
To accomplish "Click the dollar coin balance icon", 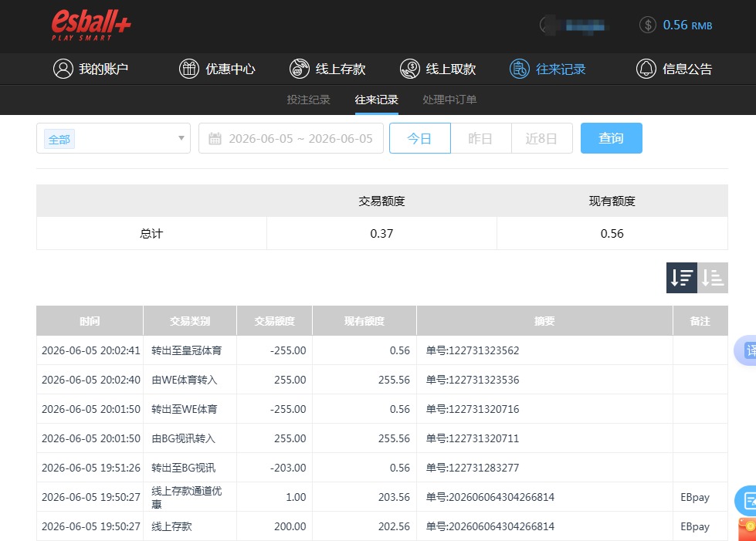I will coord(648,25).
